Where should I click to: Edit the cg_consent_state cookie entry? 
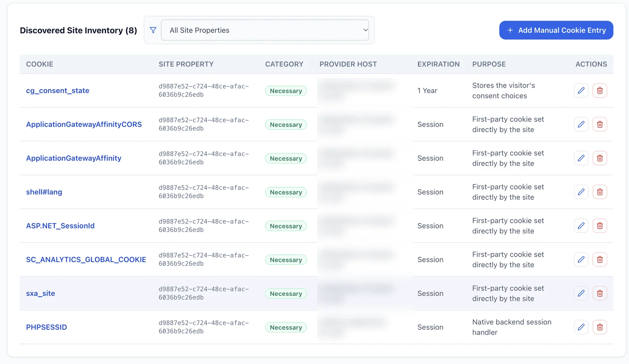click(581, 90)
